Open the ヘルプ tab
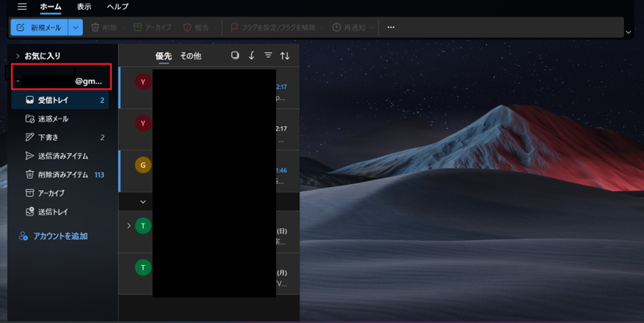The image size is (644, 323). pos(117,6)
